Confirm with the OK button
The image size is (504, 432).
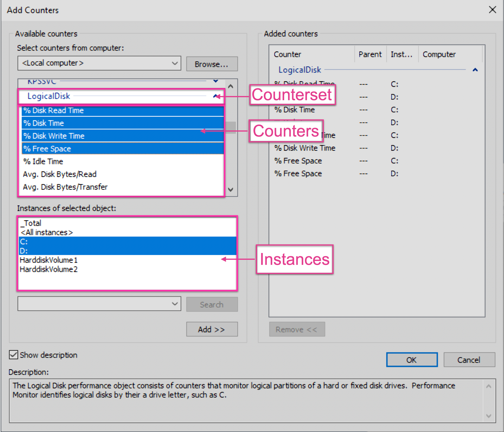412,360
